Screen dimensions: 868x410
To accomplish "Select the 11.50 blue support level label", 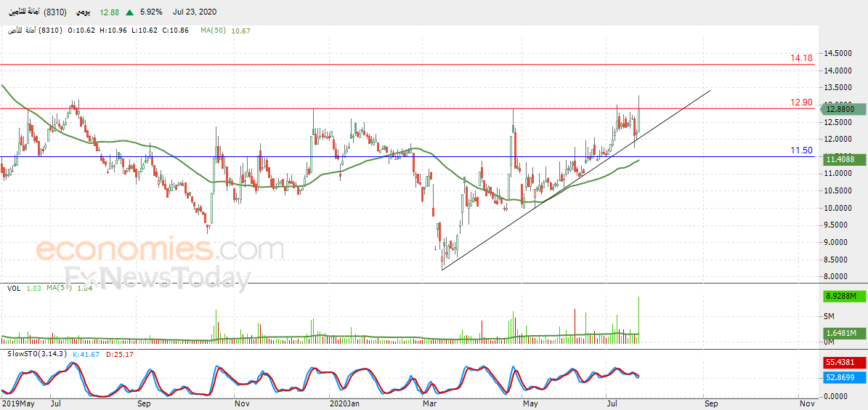I will pyautogui.click(x=801, y=150).
